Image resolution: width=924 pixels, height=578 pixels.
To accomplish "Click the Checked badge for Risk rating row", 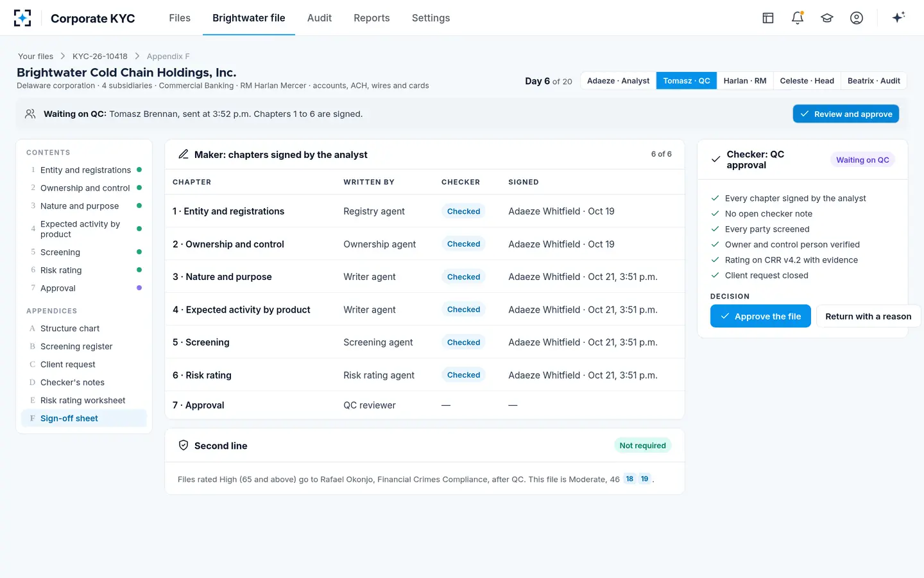I will 463,375.
